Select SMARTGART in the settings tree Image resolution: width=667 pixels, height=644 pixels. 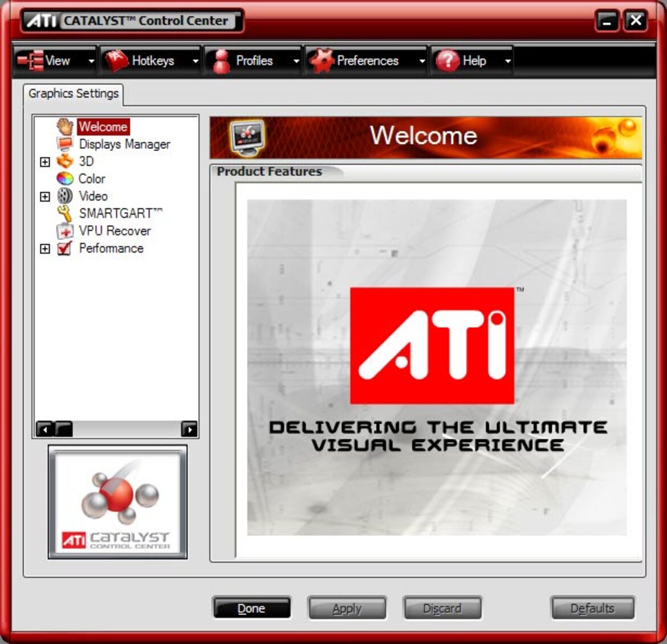120,213
